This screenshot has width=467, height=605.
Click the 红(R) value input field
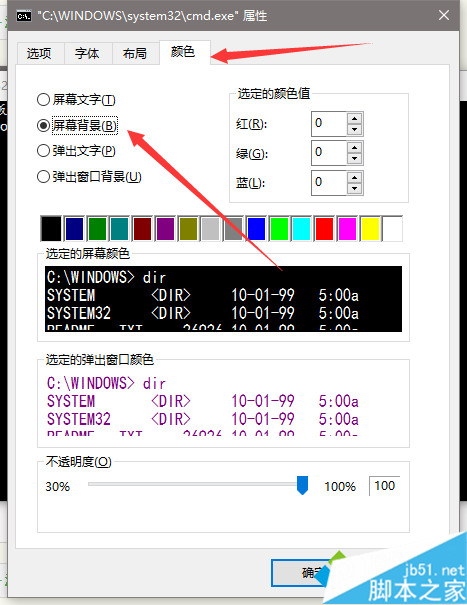tap(329, 123)
